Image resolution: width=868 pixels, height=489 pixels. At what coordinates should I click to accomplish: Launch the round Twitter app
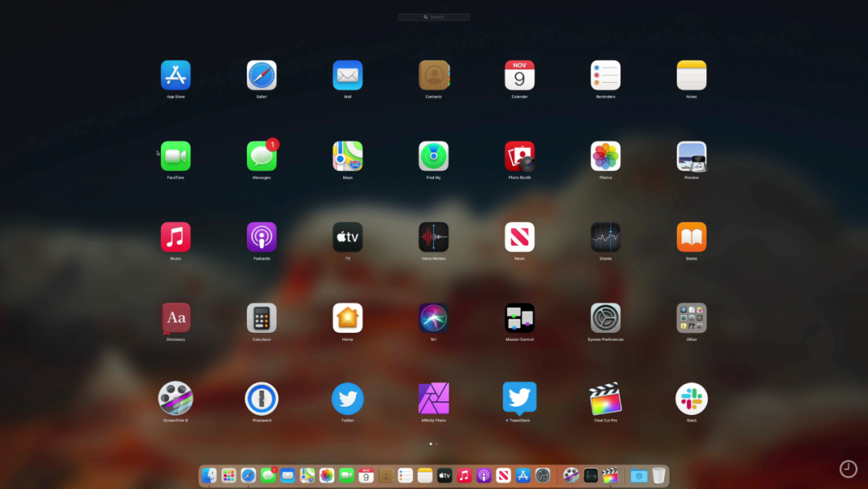click(x=348, y=398)
